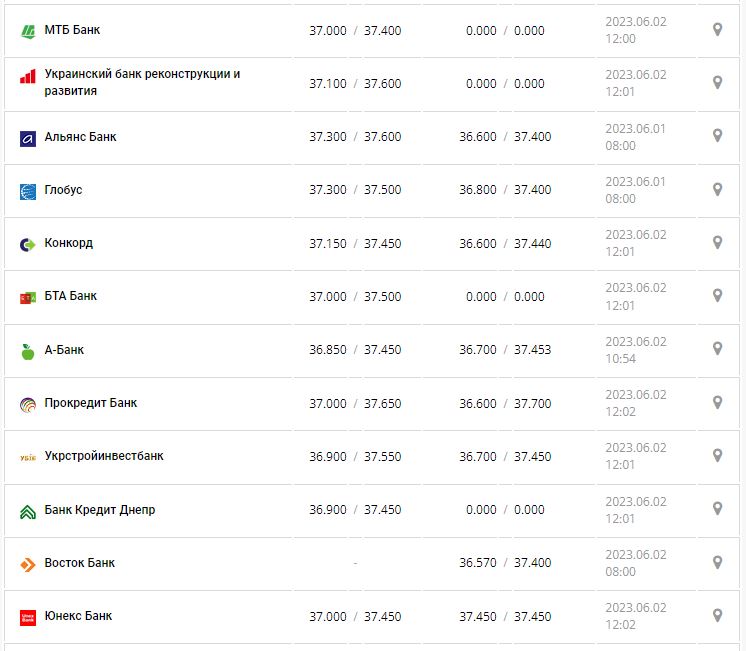Click Глобус rate 37.300 / 37.500

point(355,190)
